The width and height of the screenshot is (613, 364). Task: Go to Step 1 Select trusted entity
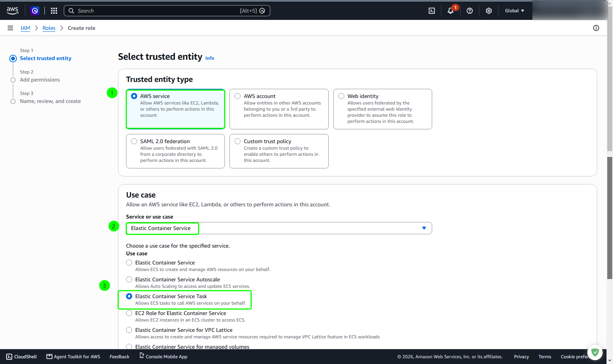coord(46,58)
